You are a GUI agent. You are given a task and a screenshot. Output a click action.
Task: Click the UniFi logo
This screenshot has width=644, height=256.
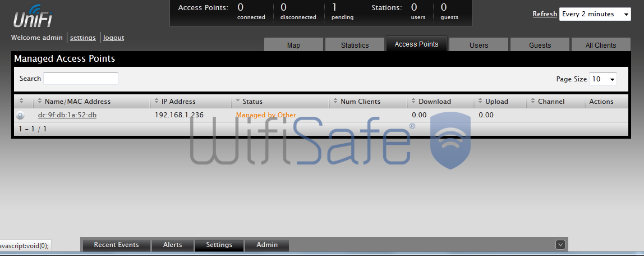35,17
